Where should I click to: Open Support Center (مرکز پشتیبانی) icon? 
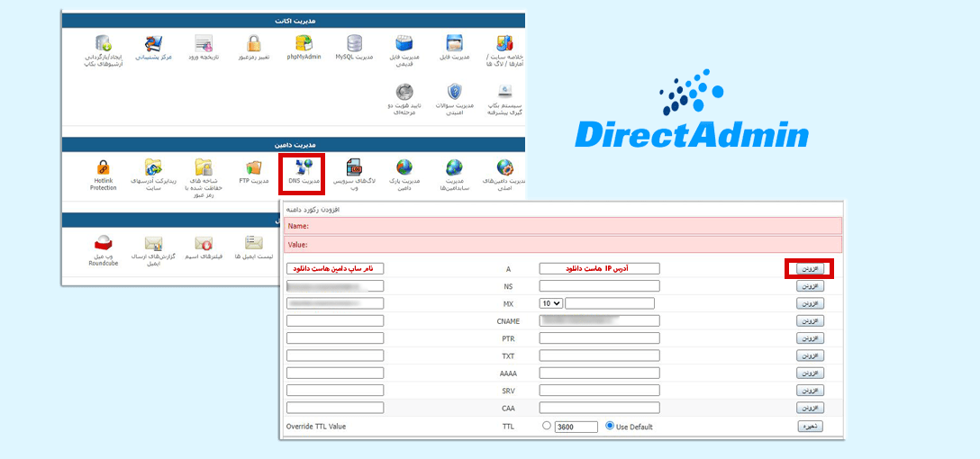tap(154, 43)
